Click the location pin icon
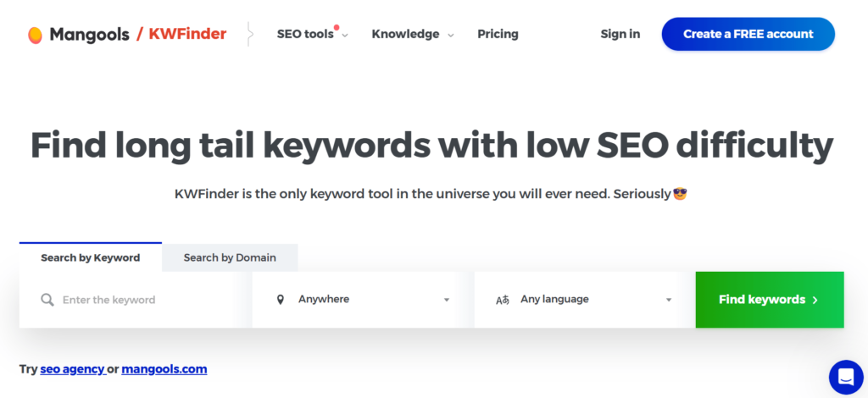Viewport: 868px width, 398px height. click(x=280, y=300)
